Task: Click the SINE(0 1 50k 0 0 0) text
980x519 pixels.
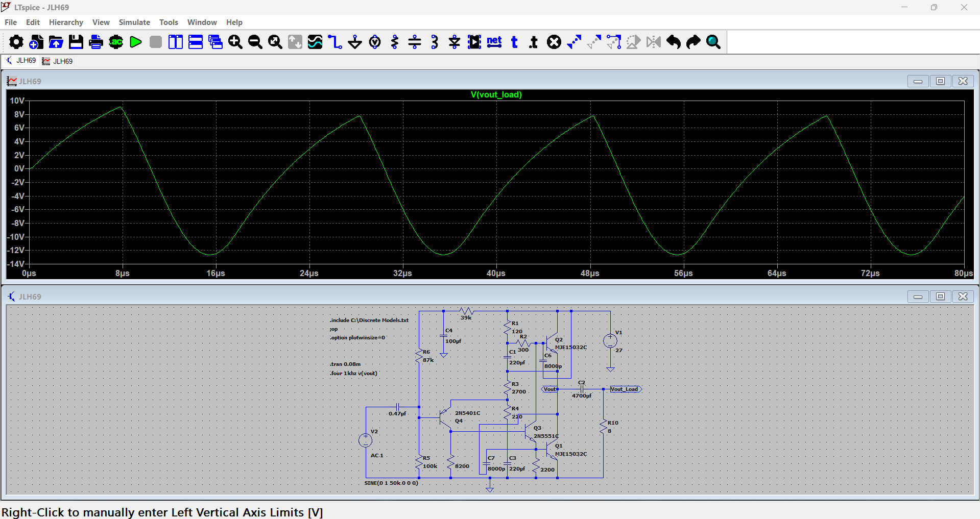Action: pyautogui.click(x=391, y=483)
